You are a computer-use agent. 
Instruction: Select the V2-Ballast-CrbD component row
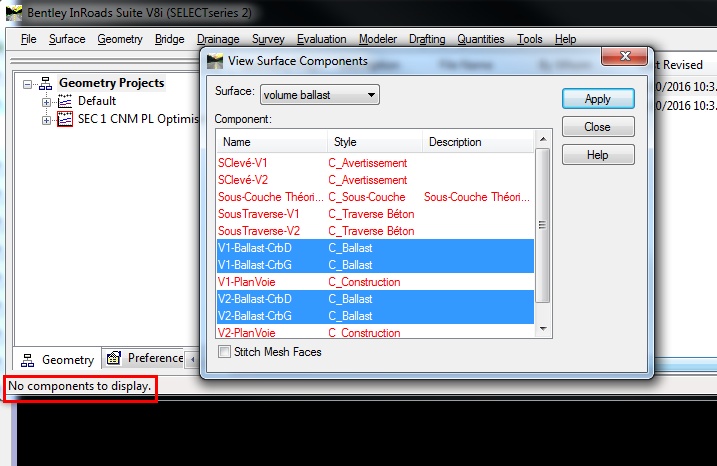(x=375, y=299)
